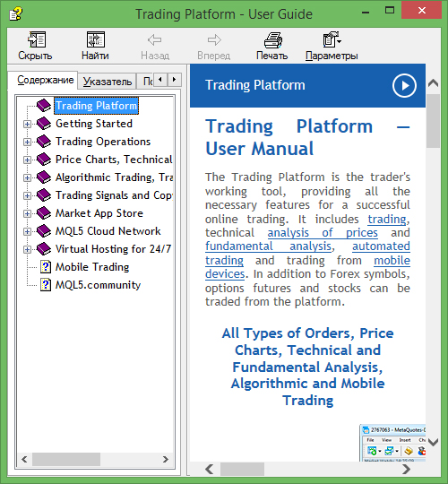
Task: Click the tree pane scroll-right arrow
Action: click(x=166, y=459)
